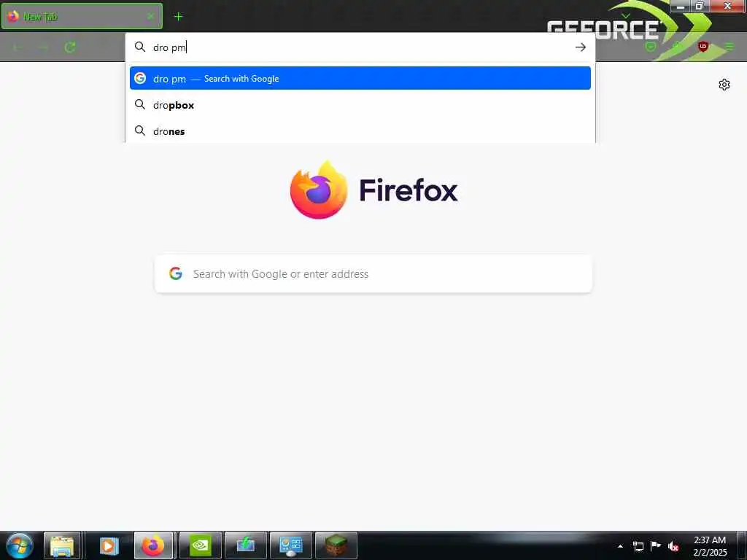Reload the page with the refresh icon

(x=70, y=47)
